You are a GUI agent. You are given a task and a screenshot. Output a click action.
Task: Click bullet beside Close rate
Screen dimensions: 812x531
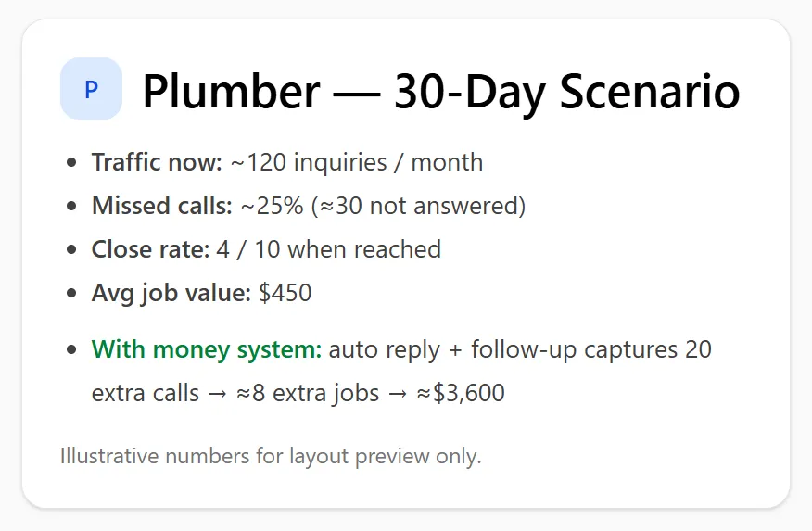point(72,249)
